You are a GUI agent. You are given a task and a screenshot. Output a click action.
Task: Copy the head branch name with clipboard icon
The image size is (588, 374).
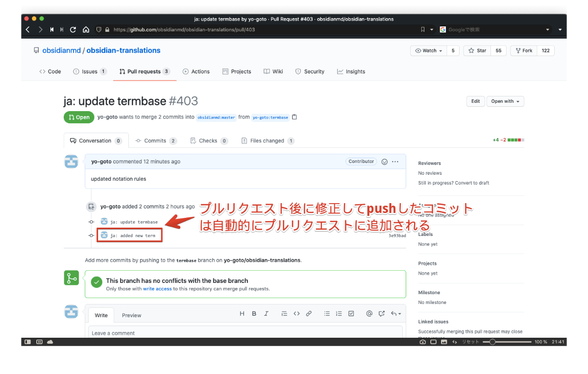click(x=294, y=117)
